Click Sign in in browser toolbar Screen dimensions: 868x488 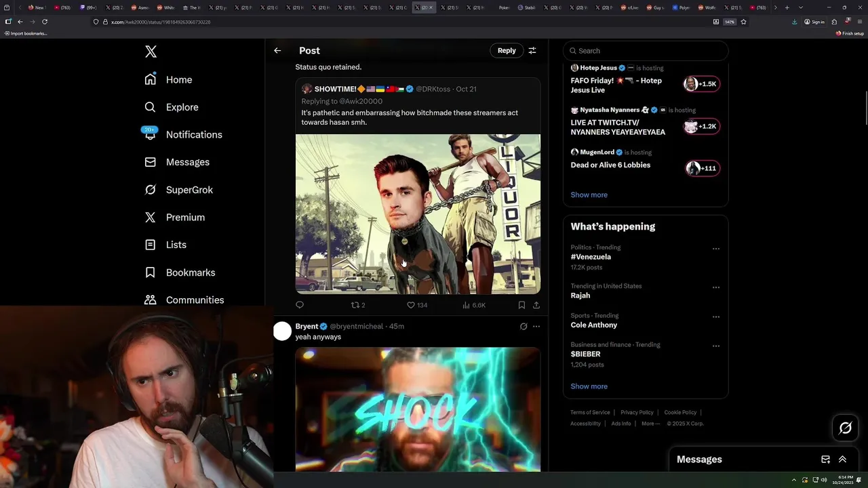(x=814, y=22)
